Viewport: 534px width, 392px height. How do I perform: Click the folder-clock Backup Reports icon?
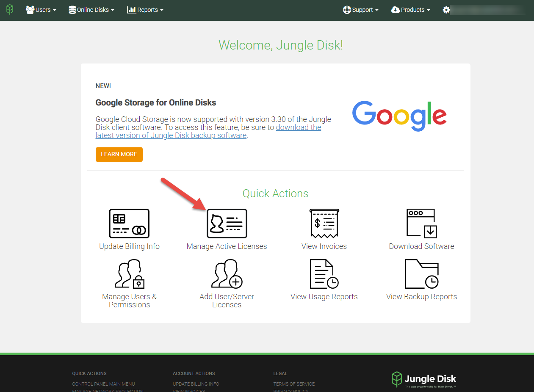tap(421, 274)
